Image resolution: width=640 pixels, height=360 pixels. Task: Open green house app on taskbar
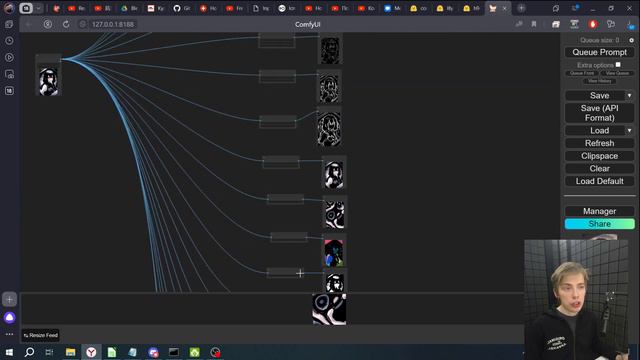point(195,352)
